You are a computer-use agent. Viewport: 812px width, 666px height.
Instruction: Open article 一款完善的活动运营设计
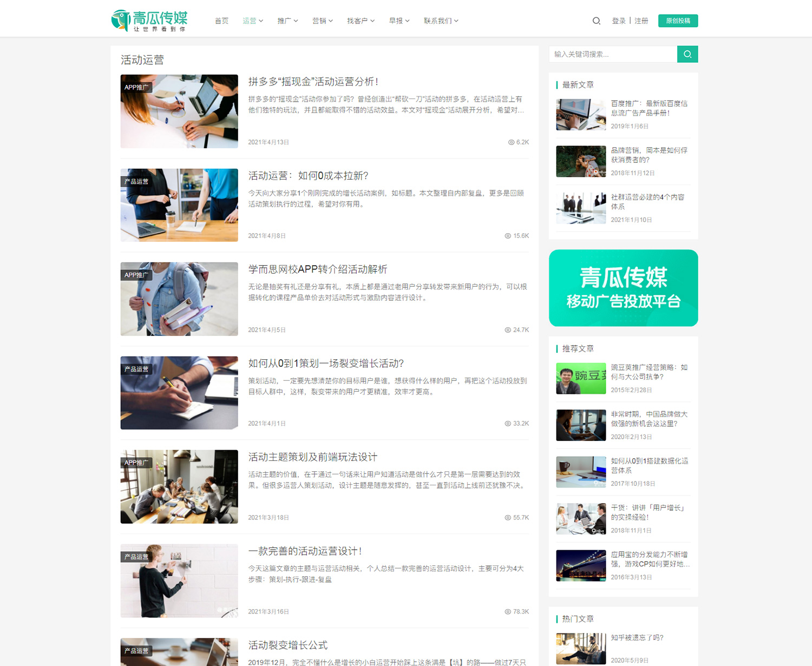[305, 551]
